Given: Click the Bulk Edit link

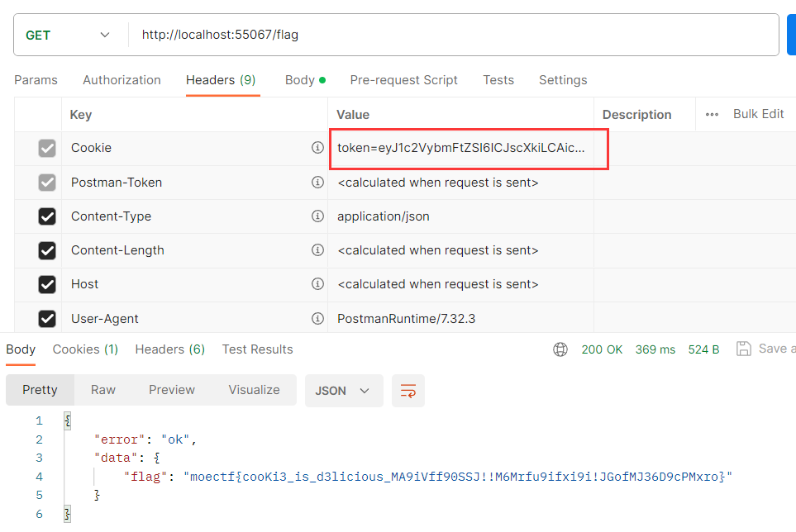Looking at the screenshot, I should coord(758,114).
